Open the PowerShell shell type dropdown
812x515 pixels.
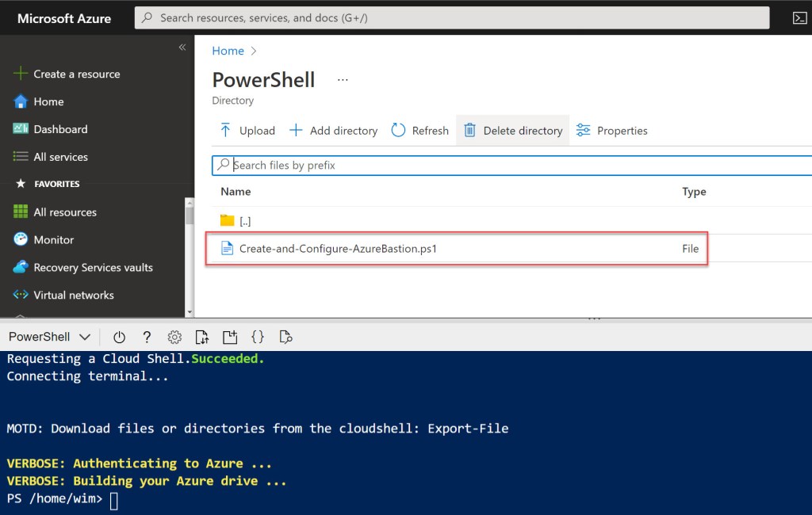pos(49,337)
